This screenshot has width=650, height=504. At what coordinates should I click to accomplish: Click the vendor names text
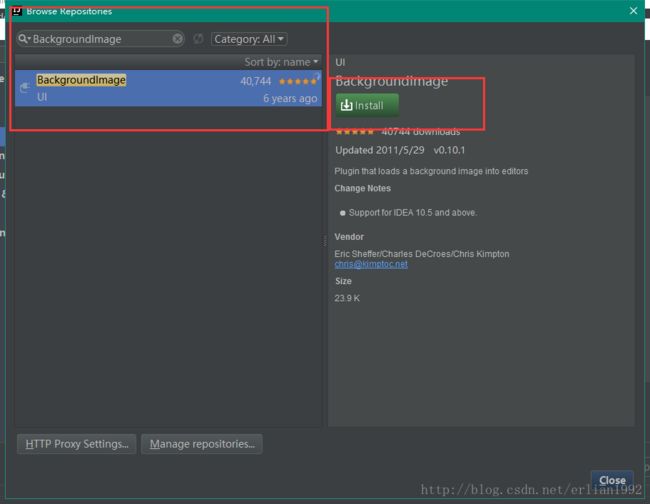422,254
